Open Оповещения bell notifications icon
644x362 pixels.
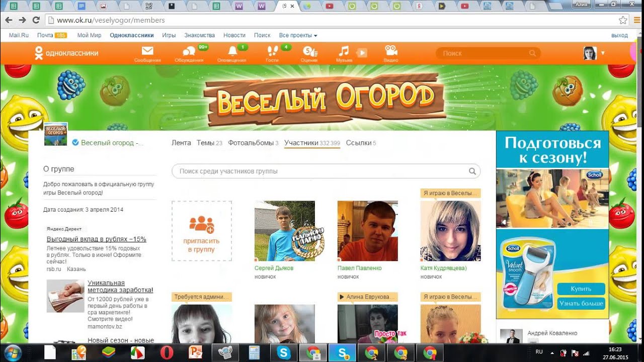pyautogui.click(x=232, y=51)
